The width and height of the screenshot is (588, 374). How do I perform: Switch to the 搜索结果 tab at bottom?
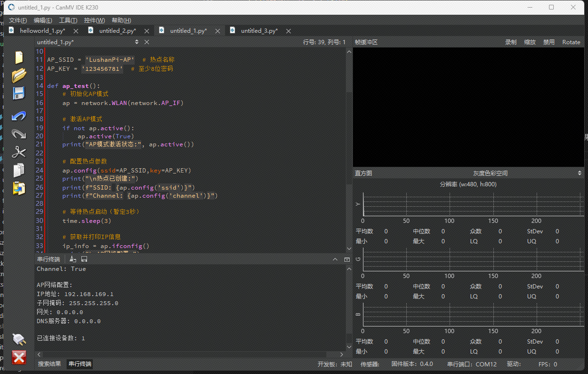click(49, 364)
